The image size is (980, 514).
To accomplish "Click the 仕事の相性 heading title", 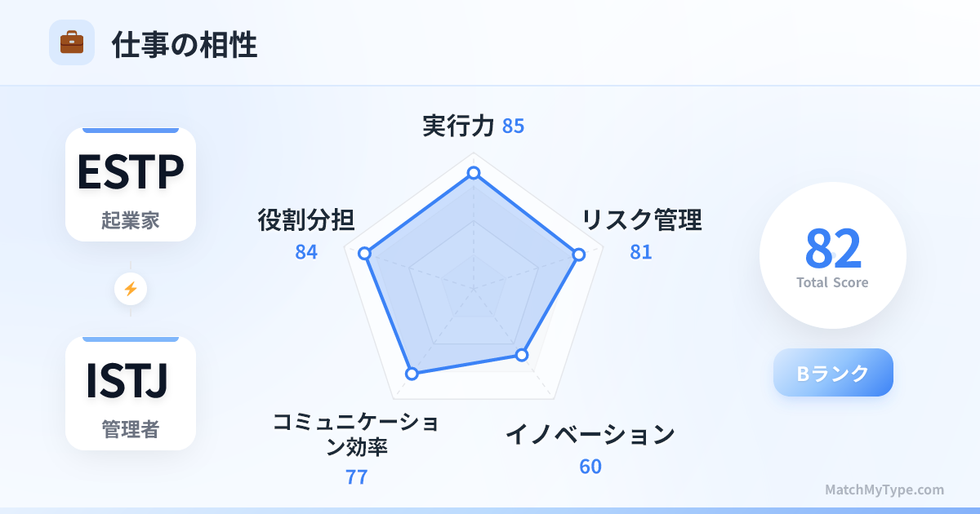I will [185, 45].
